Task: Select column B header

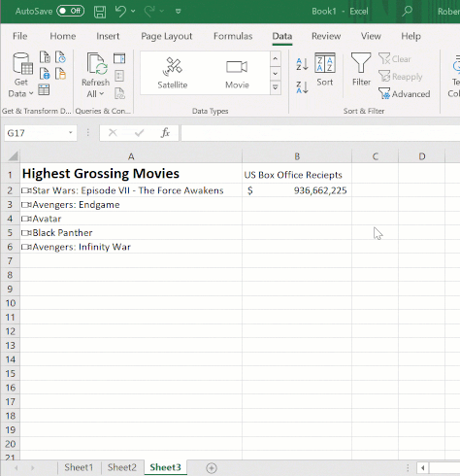Action: (297, 156)
